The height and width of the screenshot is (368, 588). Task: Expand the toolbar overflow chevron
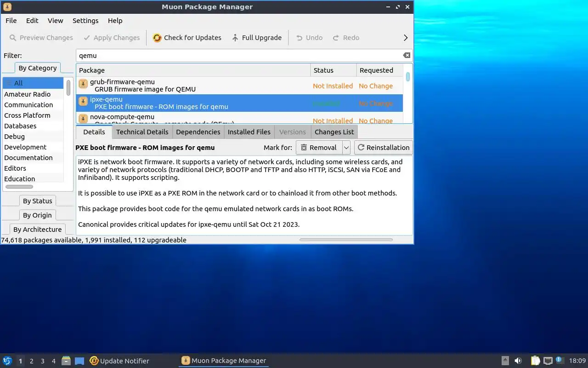coord(405,38)
